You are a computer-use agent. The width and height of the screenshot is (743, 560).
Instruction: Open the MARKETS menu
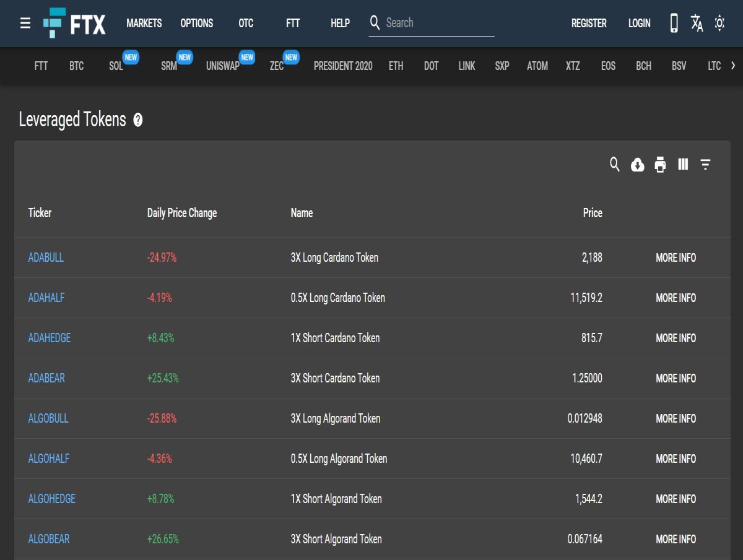[144, 24]
